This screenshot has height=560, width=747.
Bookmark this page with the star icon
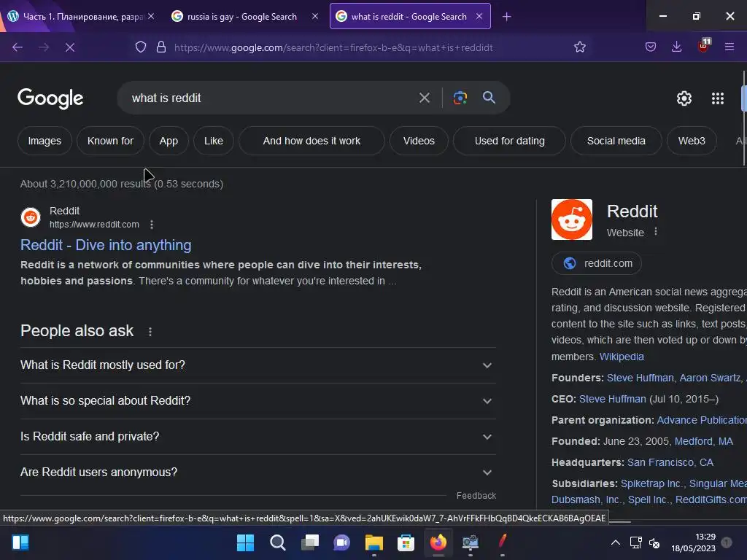[x=580, y=47]
